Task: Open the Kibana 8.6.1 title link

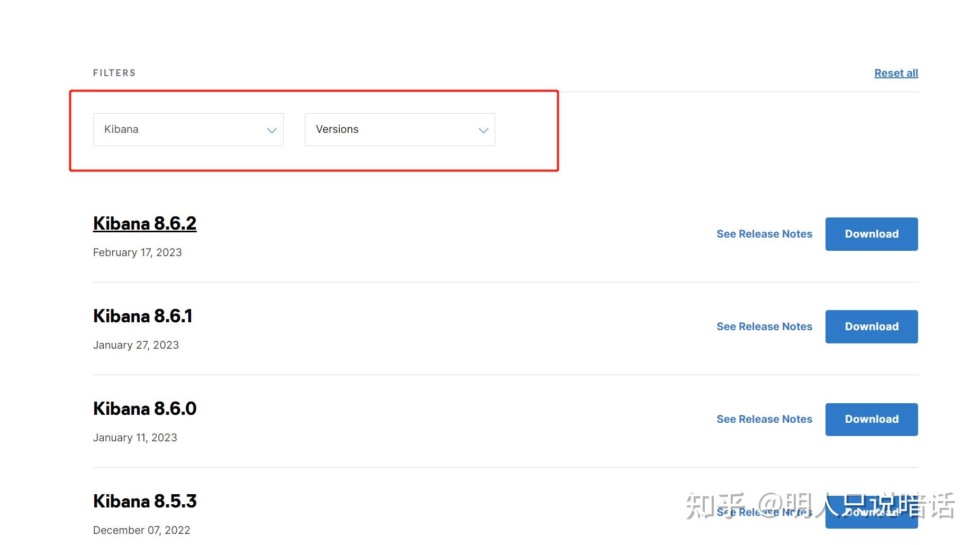Action: tap(143, 315)
